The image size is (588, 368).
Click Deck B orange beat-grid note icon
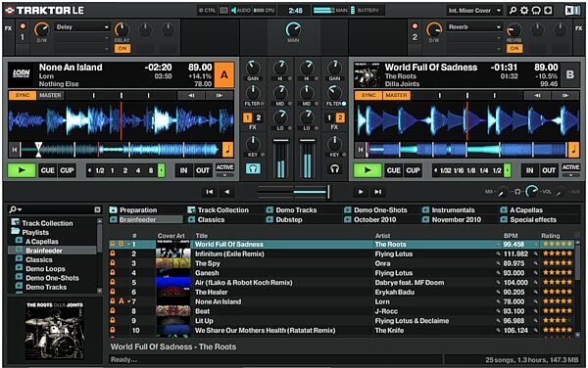pos(573,150)
